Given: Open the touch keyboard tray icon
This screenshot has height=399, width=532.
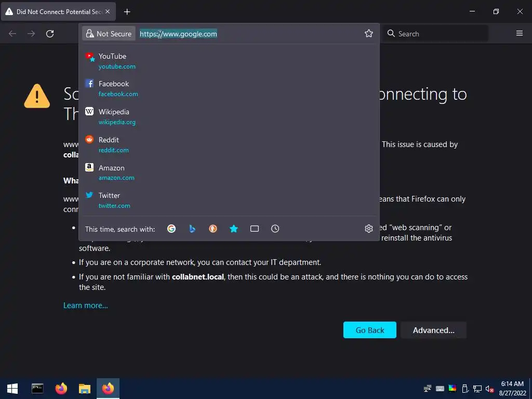Looking at the screenshot, I should coord(440,389).
